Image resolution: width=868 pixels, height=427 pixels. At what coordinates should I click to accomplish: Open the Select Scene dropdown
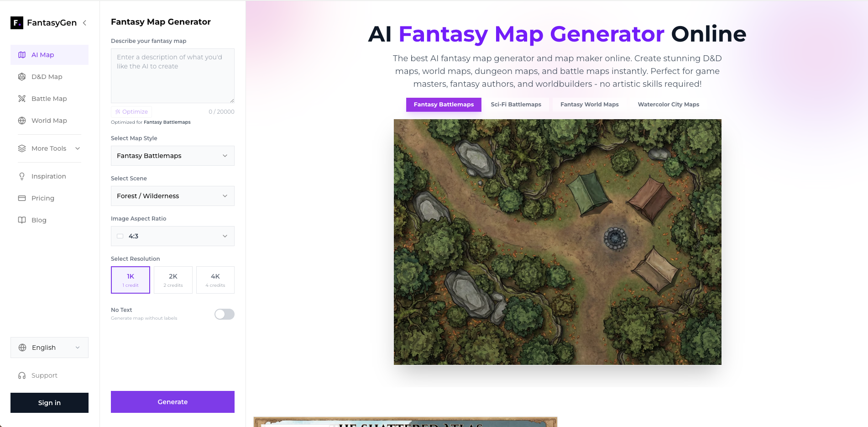pos(173,196)
